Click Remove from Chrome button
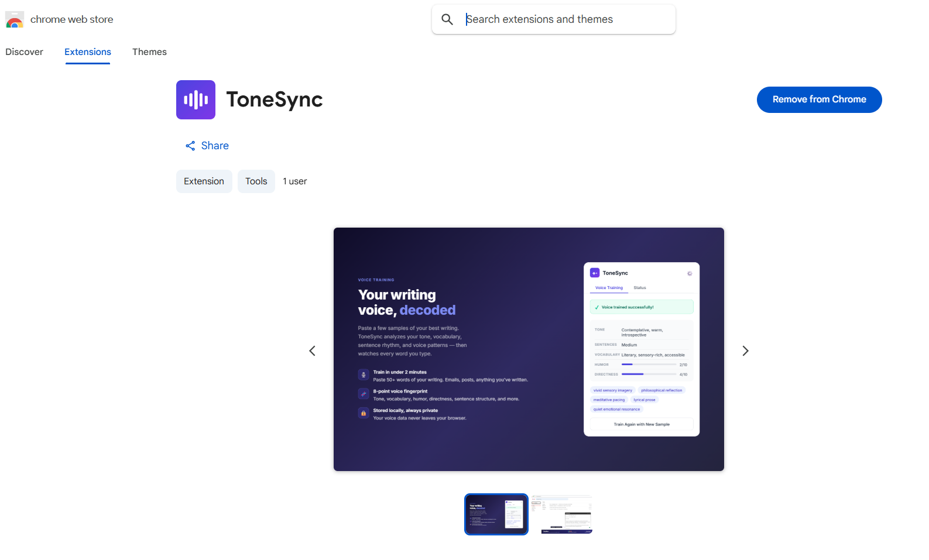929x560 pixels. [x=819, y=99]
